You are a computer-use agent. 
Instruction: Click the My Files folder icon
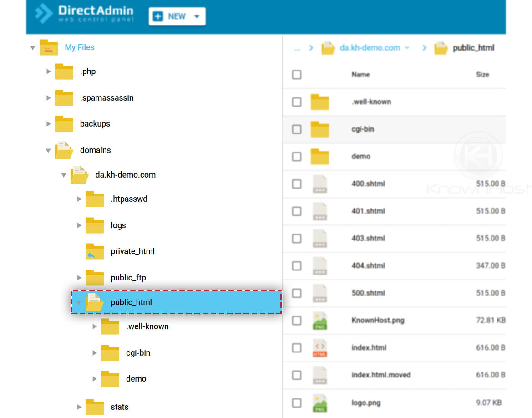(x=48, y=47)
